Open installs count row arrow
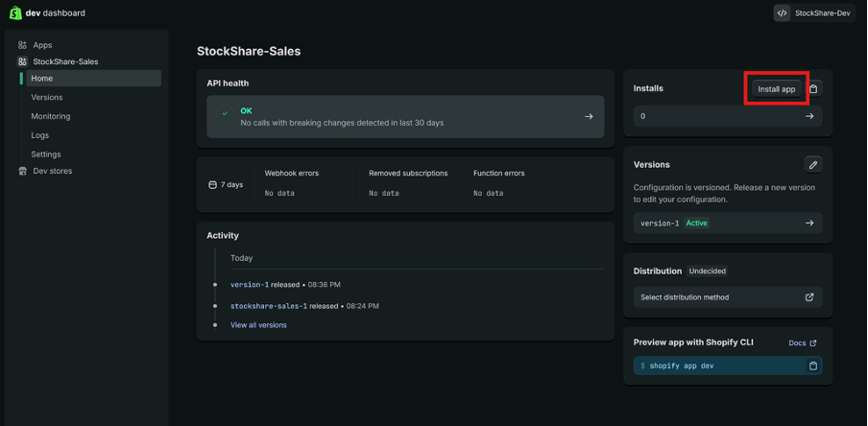868x426 pixels. point(809,116)
